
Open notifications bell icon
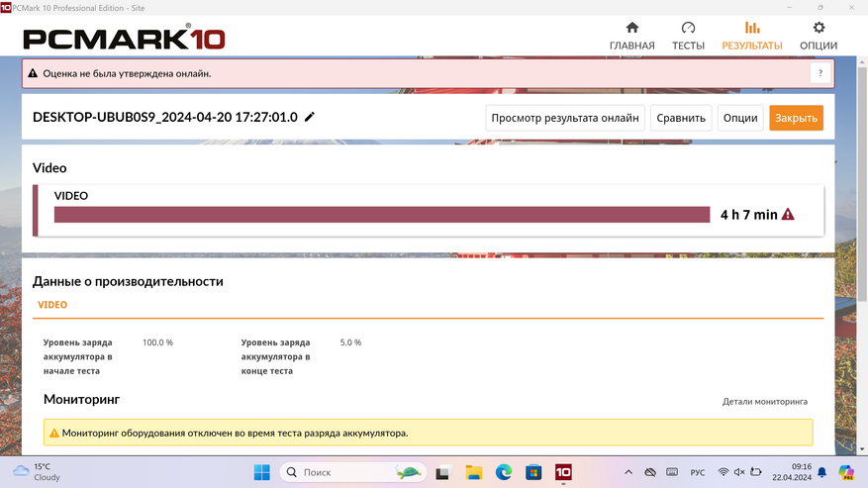point(822,472)
